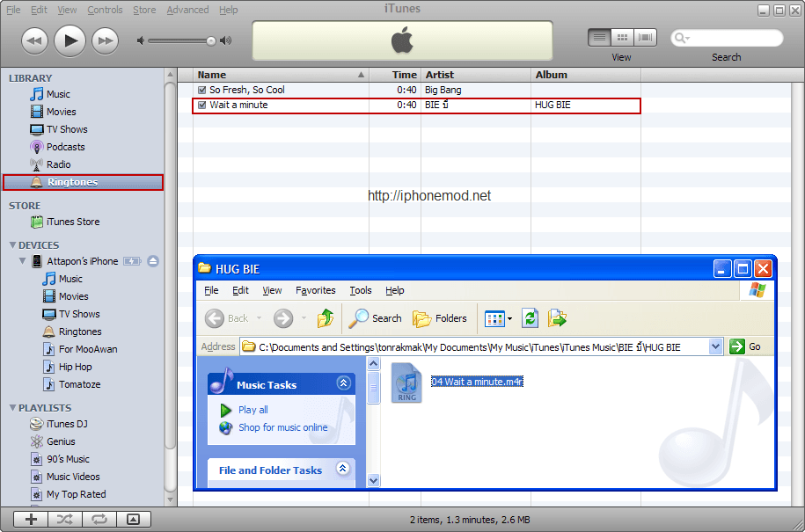The image size is (805, 532).
Task: Open the Hip Hop playlist
Action: pos(67,367)
